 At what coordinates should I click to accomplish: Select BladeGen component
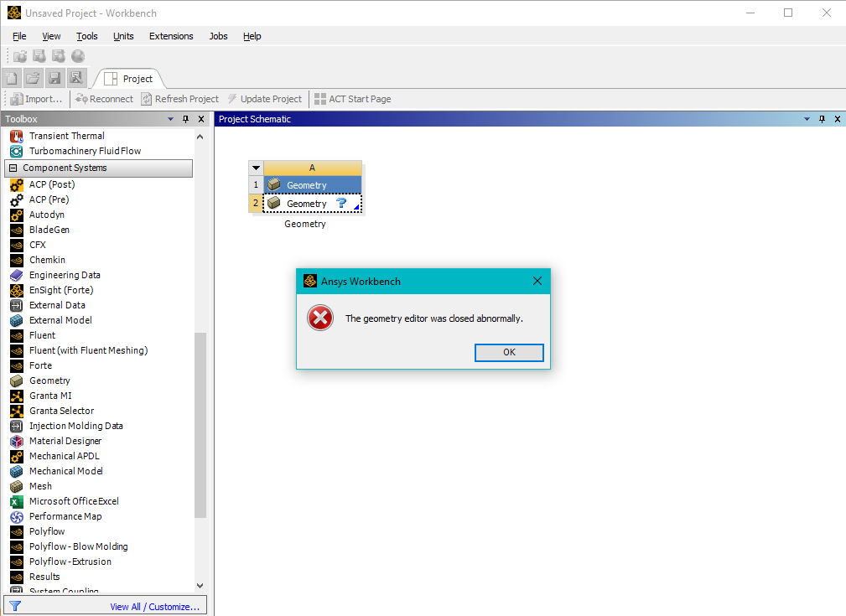click(49, 230)
